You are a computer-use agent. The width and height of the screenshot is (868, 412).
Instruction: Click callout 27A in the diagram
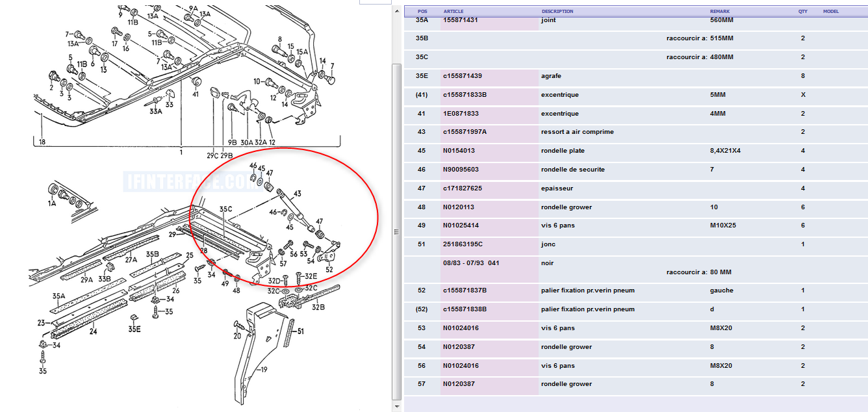pos(131,259)
